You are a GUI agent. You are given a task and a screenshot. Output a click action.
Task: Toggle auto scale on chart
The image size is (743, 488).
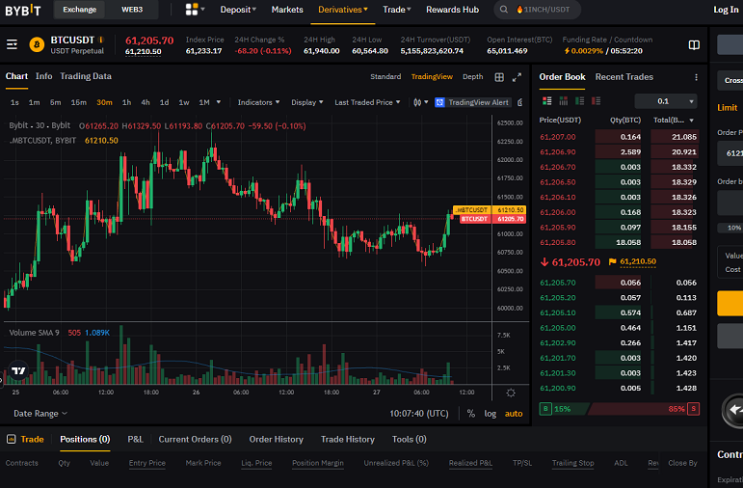point(513,414)
